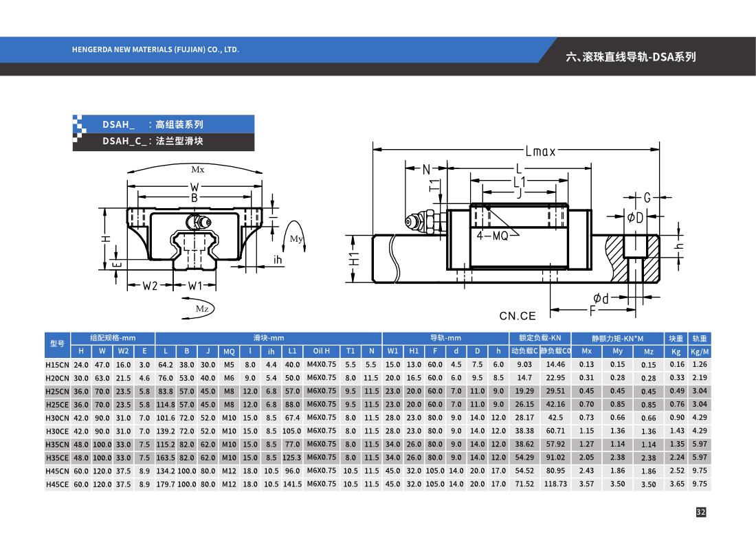Image resolution: width=756 pixels, height=551 pixels.
Task: Click the HENGERDA NEW MATERIALS company header
Action: [x=155, y=50]
